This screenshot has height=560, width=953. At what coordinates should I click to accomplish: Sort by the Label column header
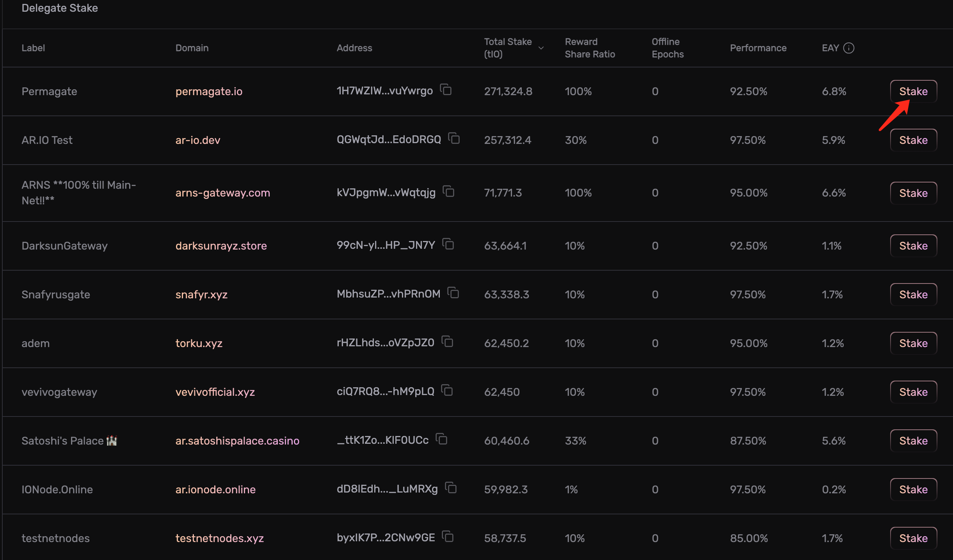[x=33, y=48]
